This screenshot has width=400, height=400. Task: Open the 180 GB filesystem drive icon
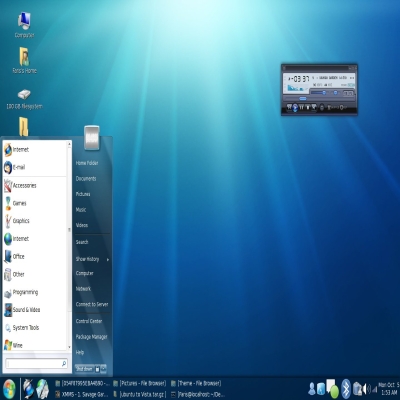point(24,99)
